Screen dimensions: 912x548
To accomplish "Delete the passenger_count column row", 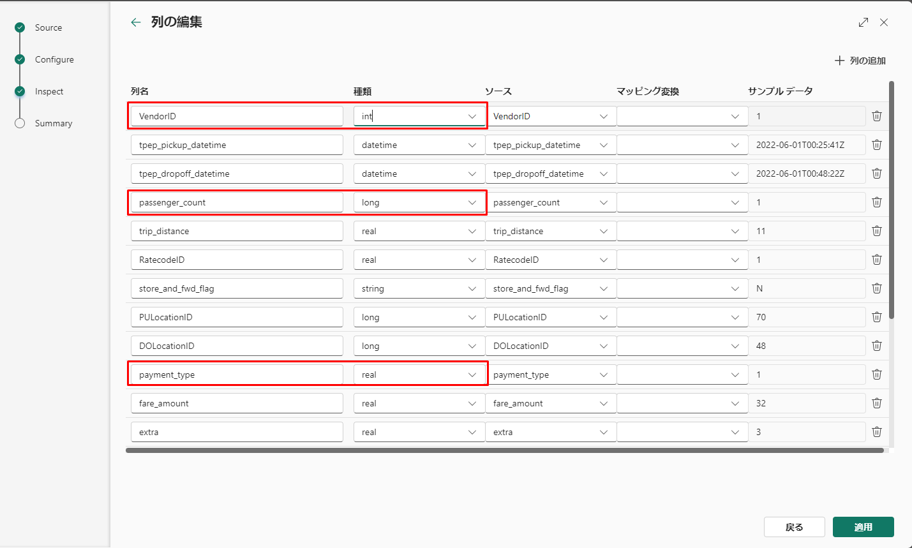I will click(877, 202).
